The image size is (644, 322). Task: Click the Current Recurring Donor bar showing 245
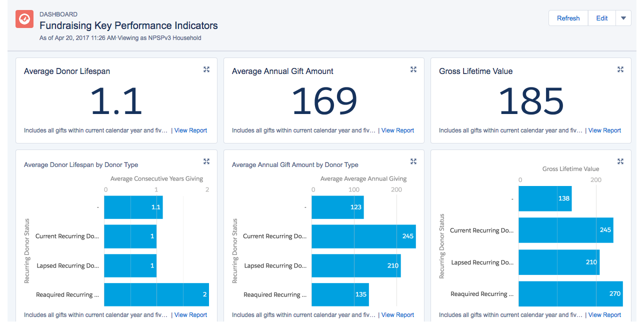[363, 236]
